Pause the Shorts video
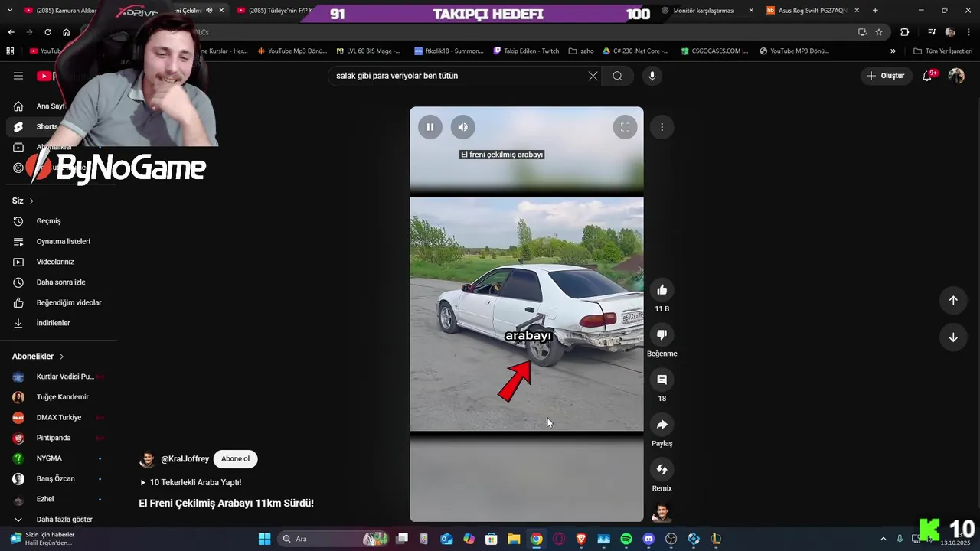The width and height of the screenshot is (980, 551). [x=430, y=127]
